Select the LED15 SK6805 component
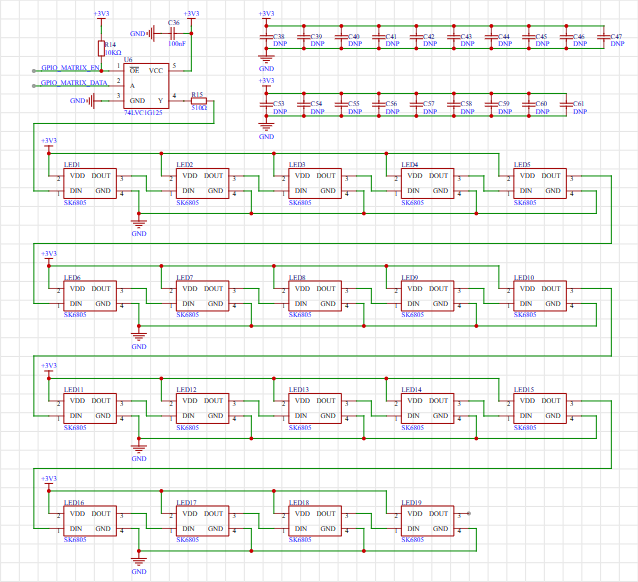The image size is (638, 582). pyautogui.click(x=540, y=409)
